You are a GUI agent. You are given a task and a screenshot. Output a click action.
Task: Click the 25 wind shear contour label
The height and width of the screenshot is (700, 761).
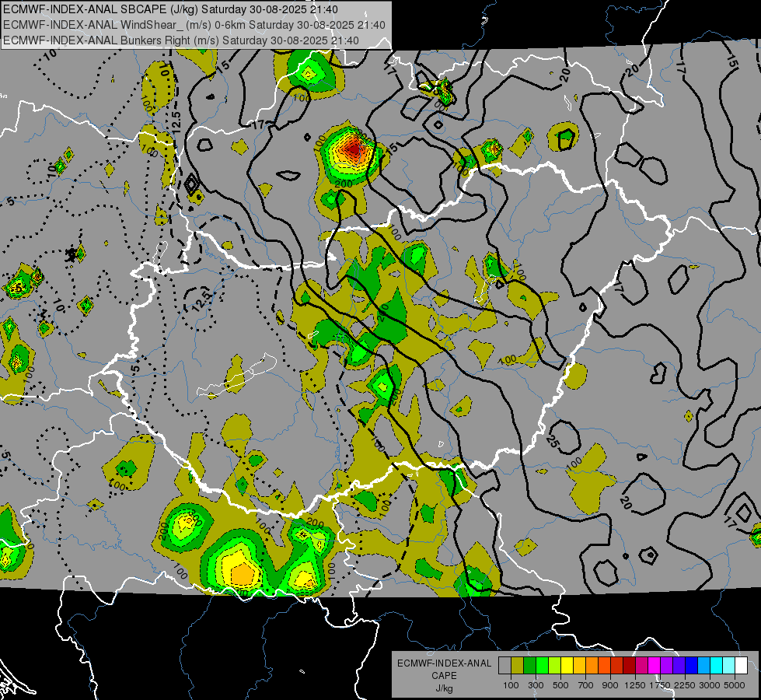(x=552, y=441)
